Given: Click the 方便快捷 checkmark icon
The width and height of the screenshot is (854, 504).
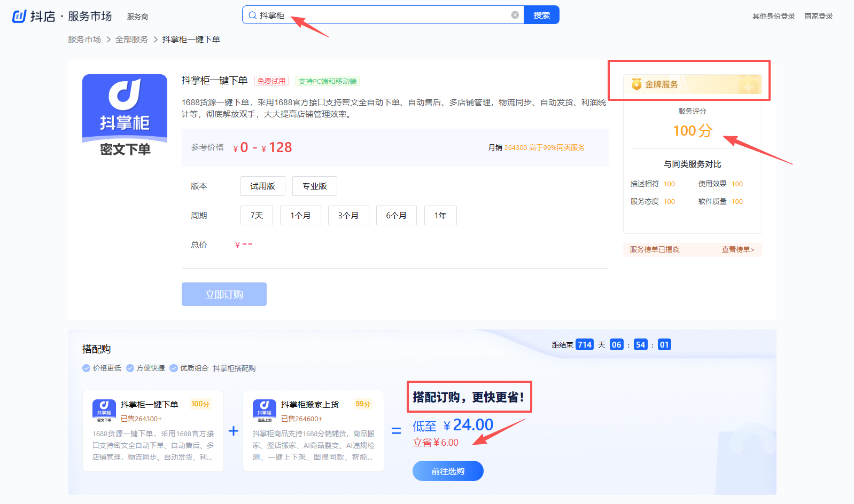Looking at the screenshot, I should click(x=130, y=368).
